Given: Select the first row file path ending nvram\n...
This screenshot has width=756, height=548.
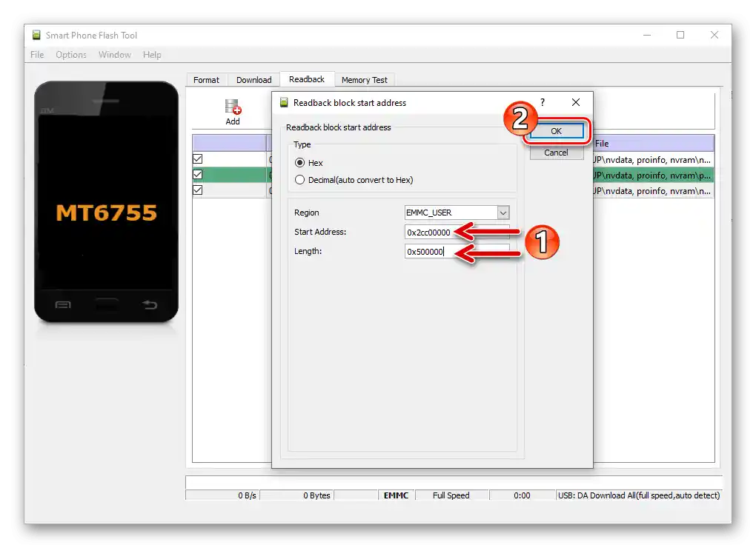Looking at the screenshot, I should (x=653, y=159).
